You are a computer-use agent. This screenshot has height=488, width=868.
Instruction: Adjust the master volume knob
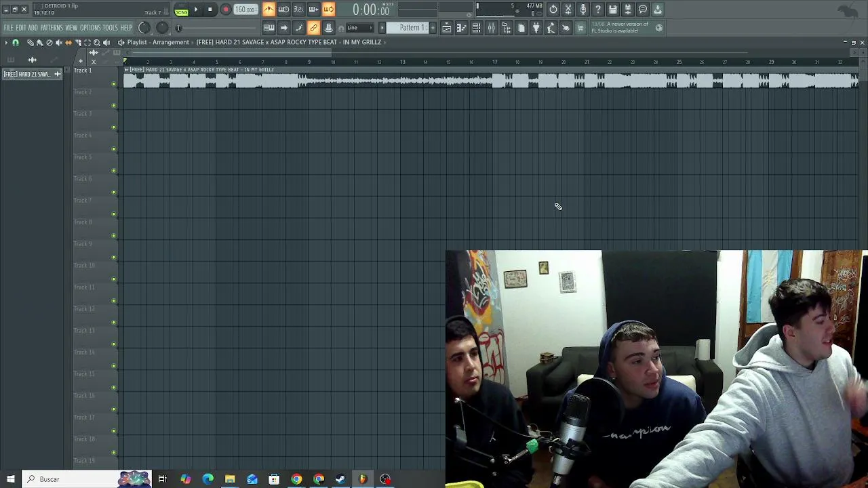pyautogui.click(x=144, y=28)
